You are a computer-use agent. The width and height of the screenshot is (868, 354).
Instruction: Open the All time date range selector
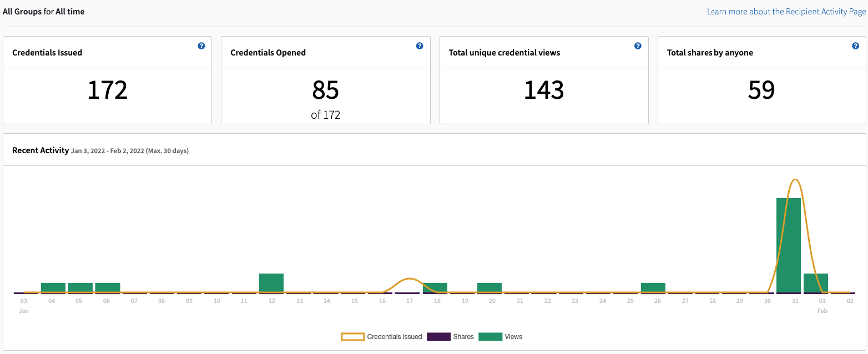point(68,11)
